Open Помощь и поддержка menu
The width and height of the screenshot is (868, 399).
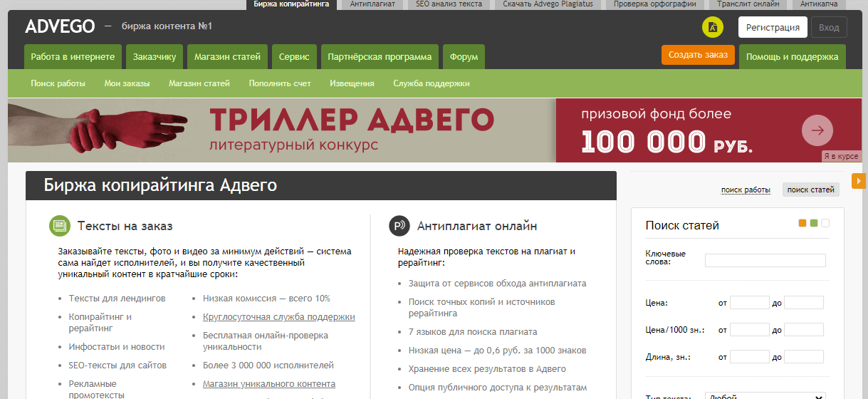(793, 57)
